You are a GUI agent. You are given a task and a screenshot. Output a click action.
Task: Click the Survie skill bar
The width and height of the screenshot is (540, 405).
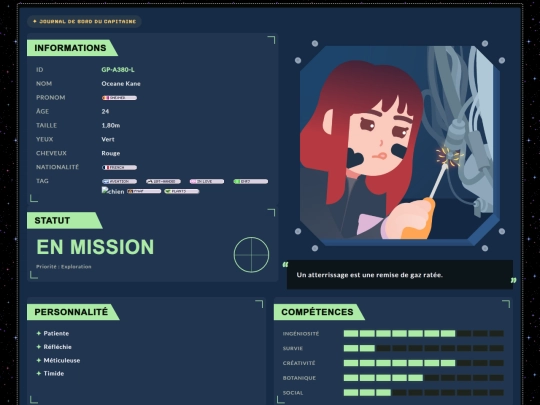click(x=424, y=348)
